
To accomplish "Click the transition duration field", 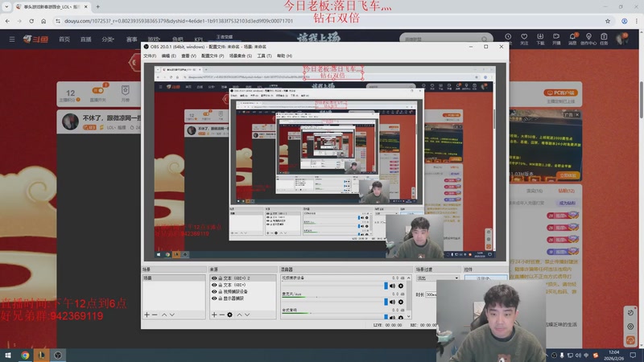I will pos(431,294).
